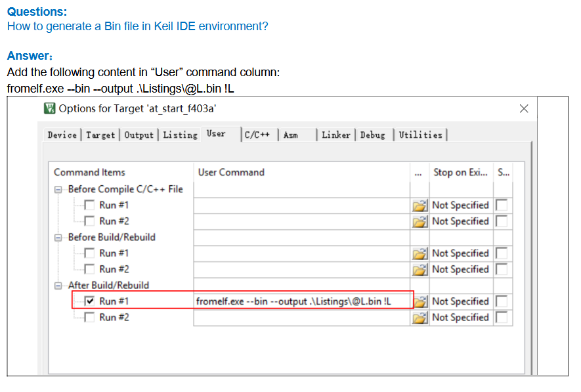
Task: Open folder browse for Before Build Run #1
Action: coord(420,253)
